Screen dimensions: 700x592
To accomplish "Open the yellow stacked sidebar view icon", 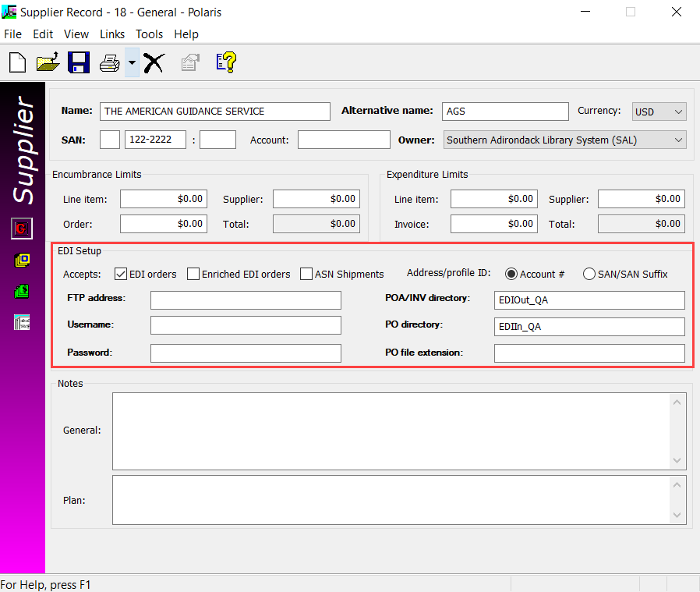I will (x=22, y=260).
